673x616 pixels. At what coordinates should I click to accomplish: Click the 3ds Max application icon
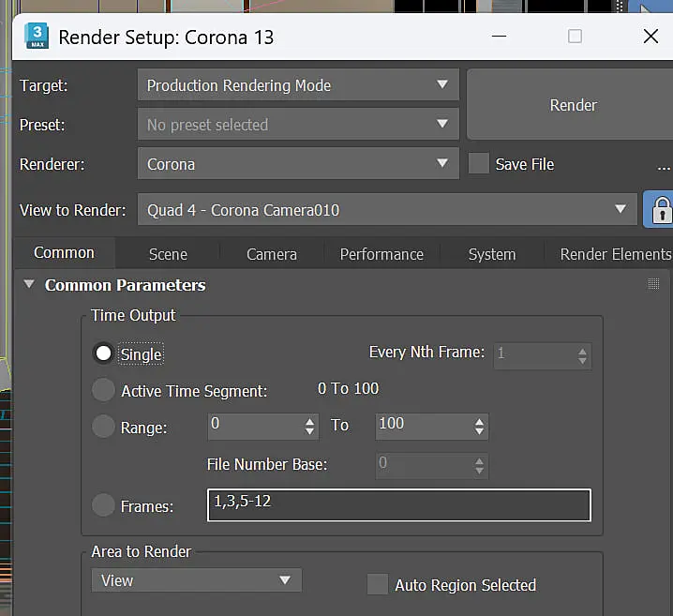point(37,36)
